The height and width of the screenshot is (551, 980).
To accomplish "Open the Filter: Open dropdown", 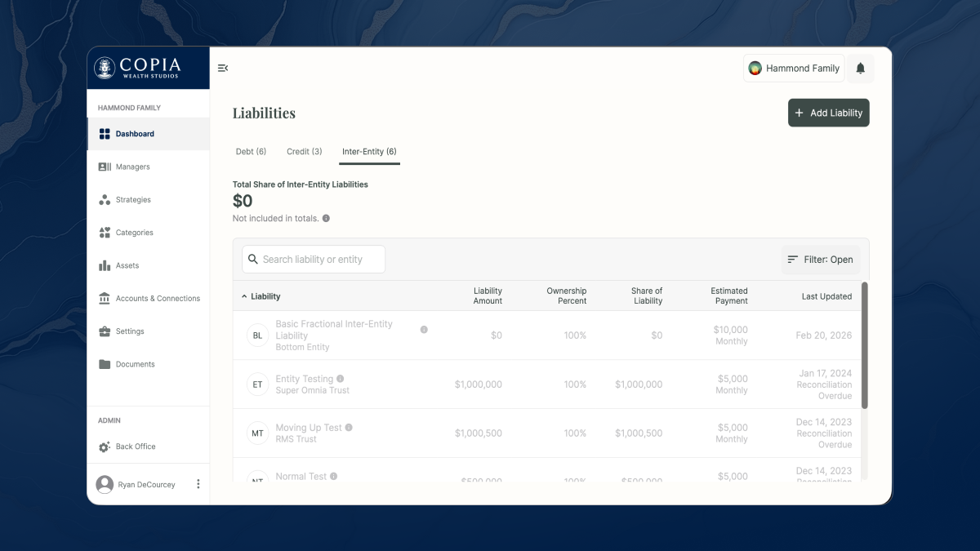I will [820, 260].
